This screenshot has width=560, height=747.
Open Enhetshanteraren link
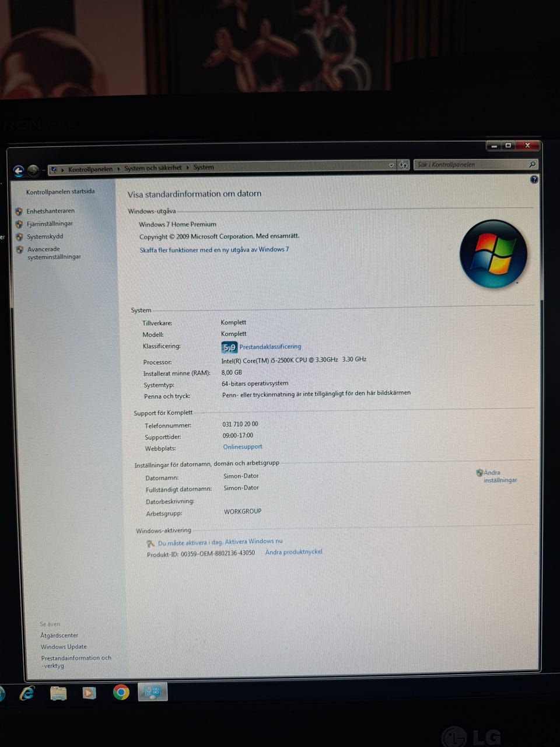(51, 211)
